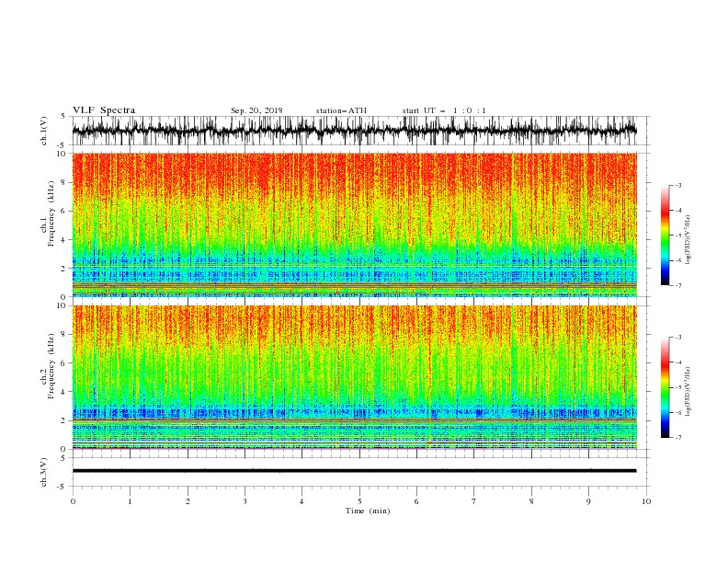This screenshot has width=728, height=563.
Task: Click the ch.1 spectrogram plot area
Action: pos(355,224)
